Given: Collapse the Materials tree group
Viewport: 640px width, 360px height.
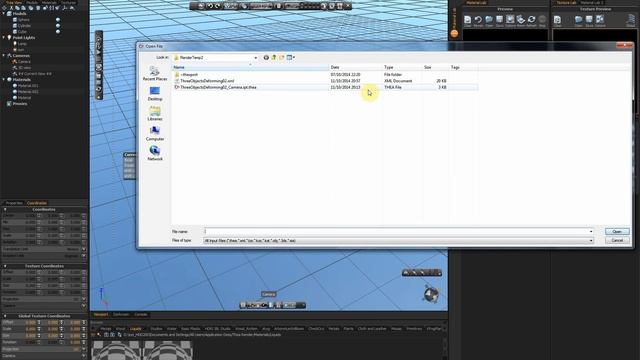Looking at the screenshot, I should [4, 80].
